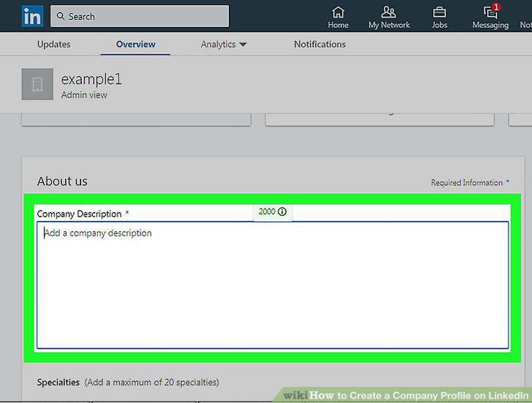Viewport: 532px width, 403px height.
Task: Click the magnifier icon in the search box
Action: pos(61,16)
